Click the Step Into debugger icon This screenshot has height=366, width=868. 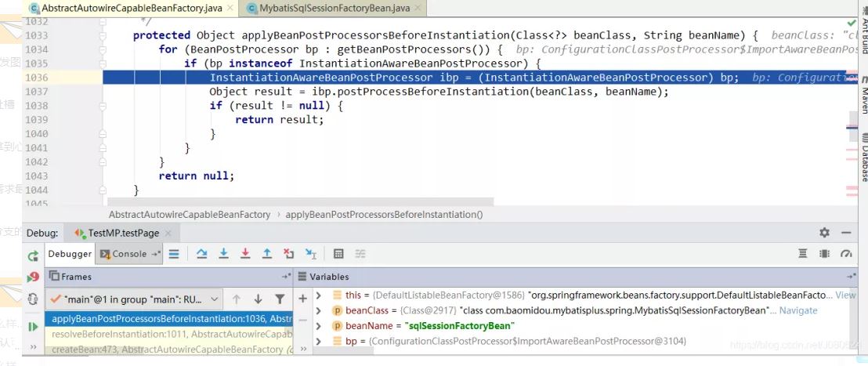point(223,254)
